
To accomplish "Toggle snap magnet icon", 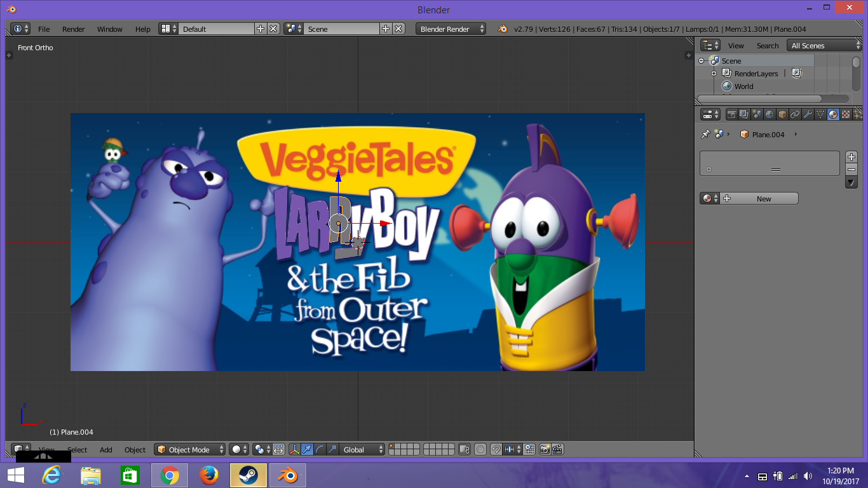I will pyautogui.click(x=496, y=449).
